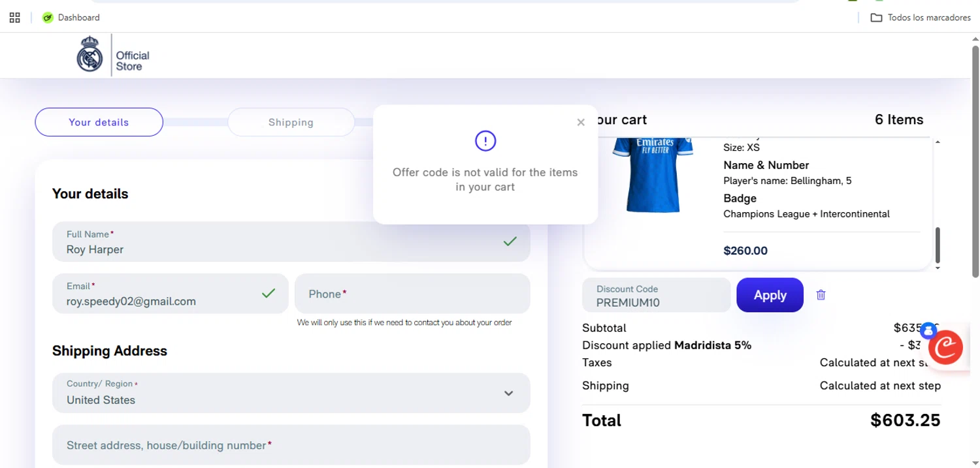
Task: Select the Your details step
Action: (x=99, y=122)
